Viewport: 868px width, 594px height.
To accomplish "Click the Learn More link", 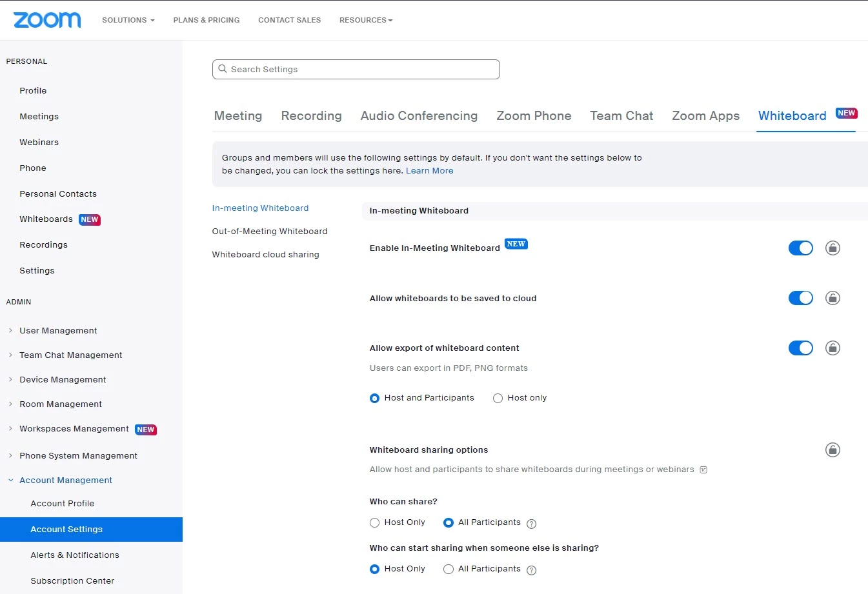I will [x=429, y=171].
